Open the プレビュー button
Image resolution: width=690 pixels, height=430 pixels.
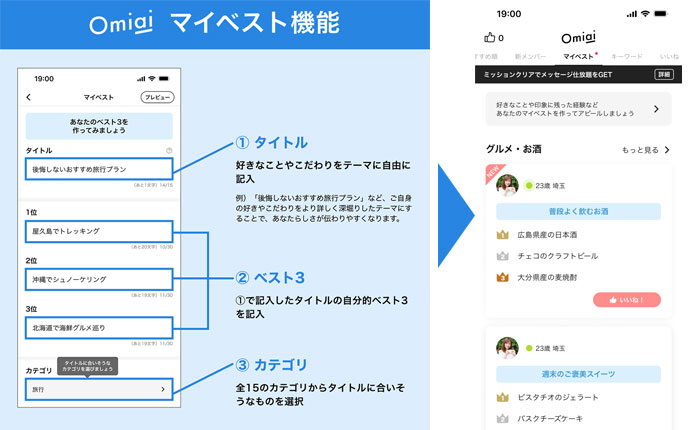[157, 97]
